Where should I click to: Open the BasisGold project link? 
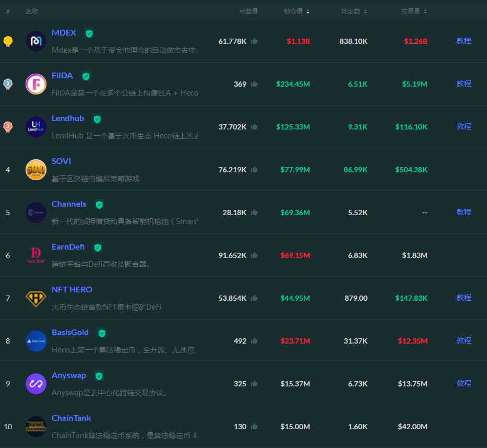[70, 333]
